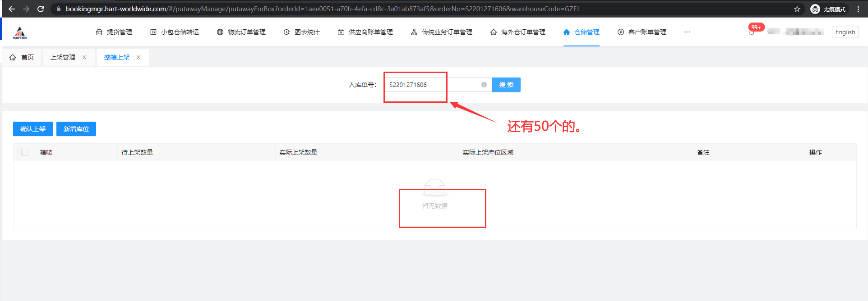This screenshot has width=868, height=301.
Task: Click the 搜索 search button
Action: (506, 85)
